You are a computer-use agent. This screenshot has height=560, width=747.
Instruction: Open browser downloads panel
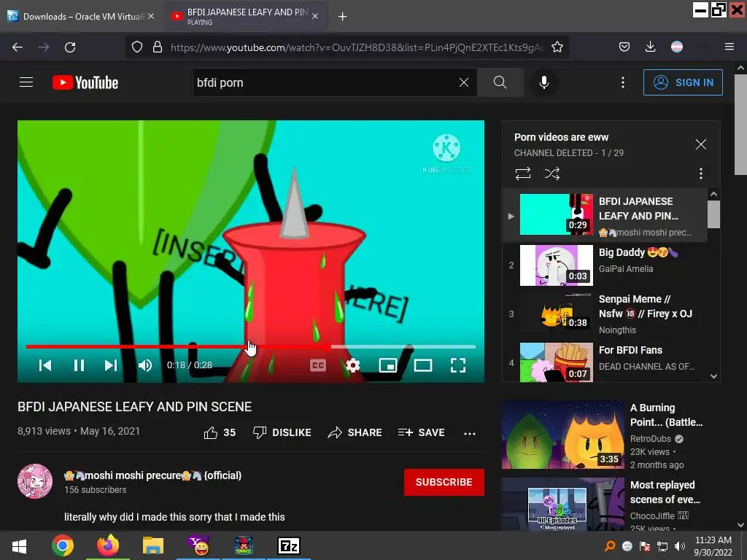click(x=650, y=47)
